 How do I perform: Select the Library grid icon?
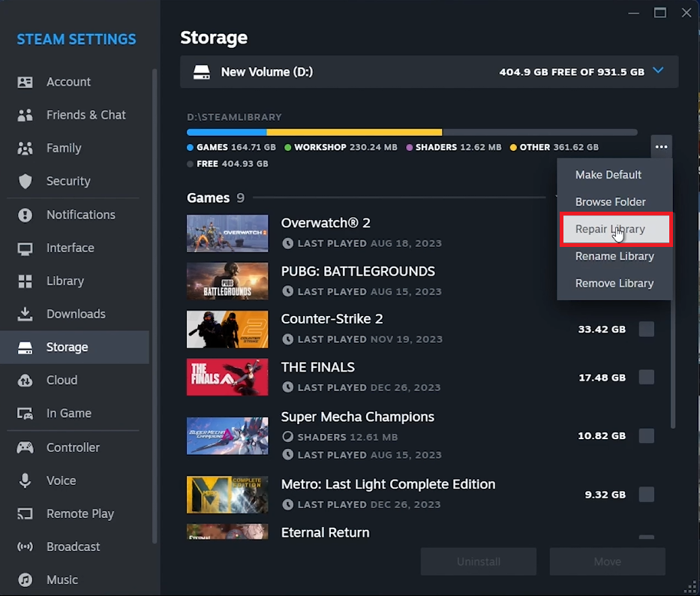tap(25, 281)
